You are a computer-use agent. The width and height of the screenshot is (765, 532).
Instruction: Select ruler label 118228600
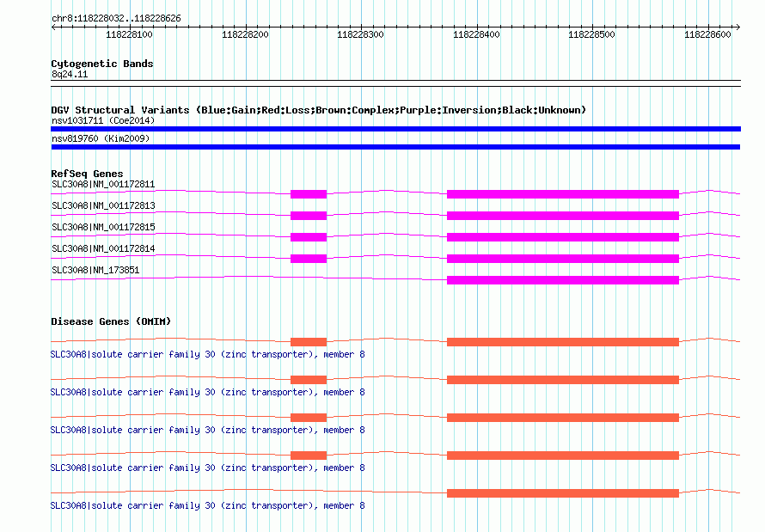click(x=707, y=34)
